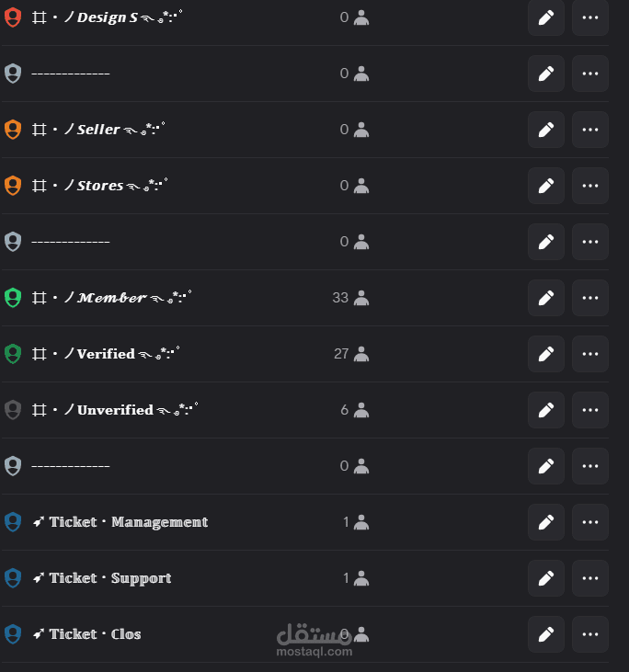
Task: View the 33 members of Member role
Action: click(x=350, y=298)
